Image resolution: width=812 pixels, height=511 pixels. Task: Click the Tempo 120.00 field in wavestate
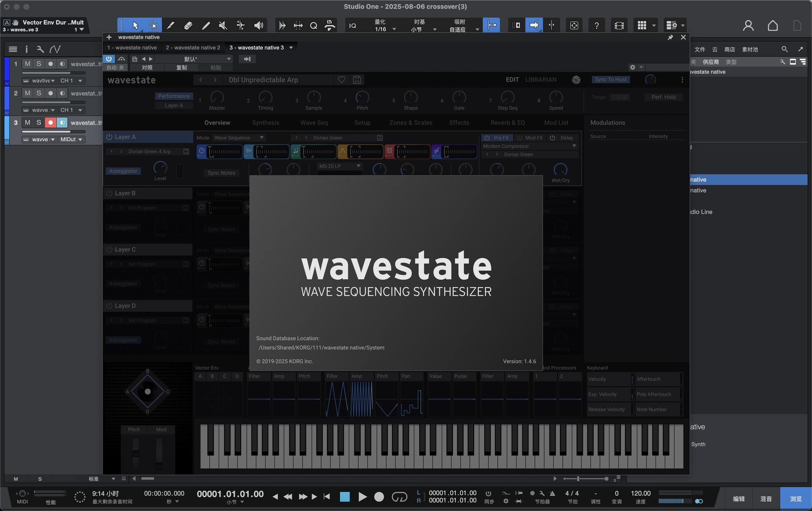click(x=620, y=97)
